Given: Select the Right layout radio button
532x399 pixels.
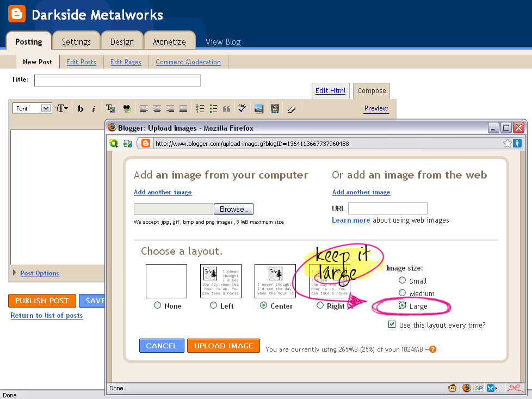Looking at the screenshot, I should click(320, 305).
